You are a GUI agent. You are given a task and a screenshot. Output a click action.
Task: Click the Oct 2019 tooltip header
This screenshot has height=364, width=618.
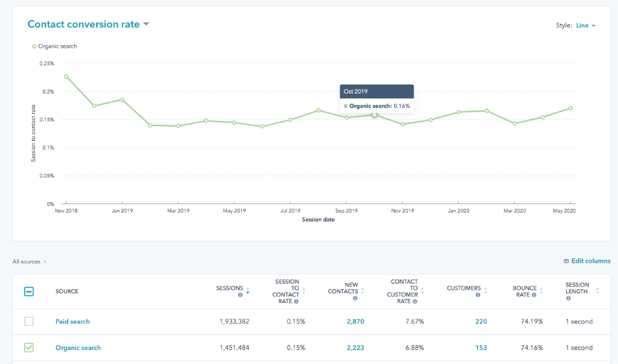[377, 92]
